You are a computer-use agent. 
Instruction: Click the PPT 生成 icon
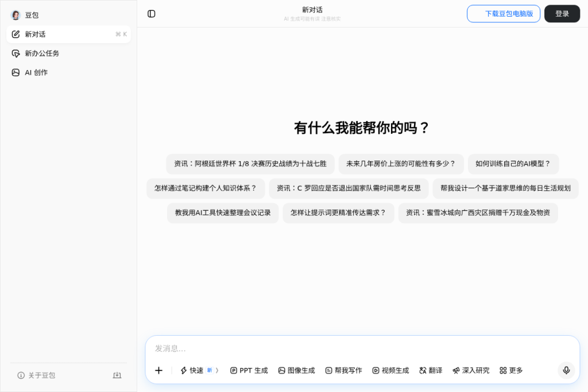pyautogui.click(x=234, y=370)
